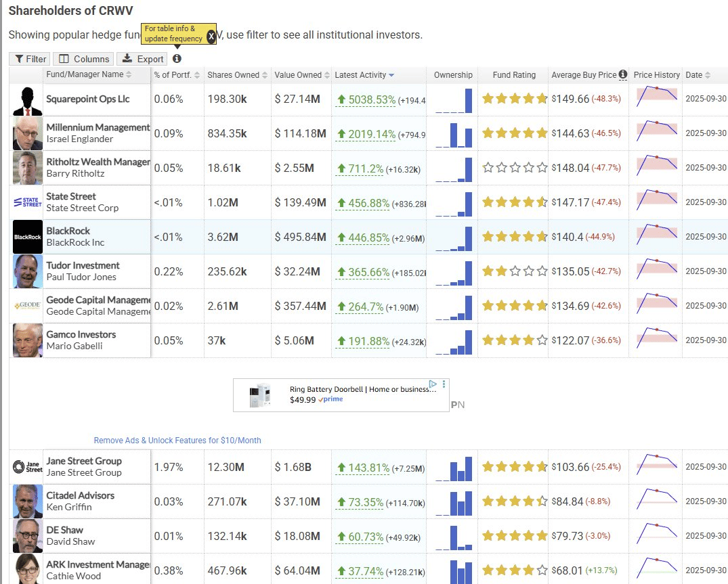Click the Price History column header
The image size is (728, 584).
point(656,75)
